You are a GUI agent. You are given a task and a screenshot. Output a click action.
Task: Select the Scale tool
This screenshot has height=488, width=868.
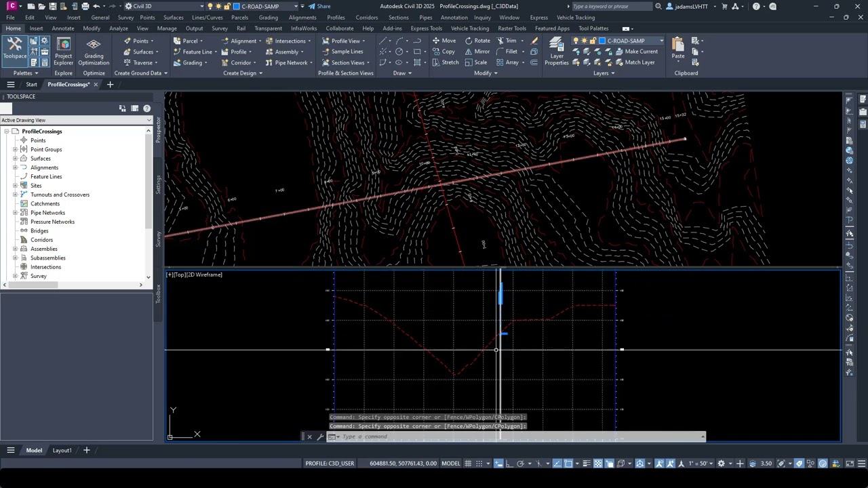[x=475, y=62]
